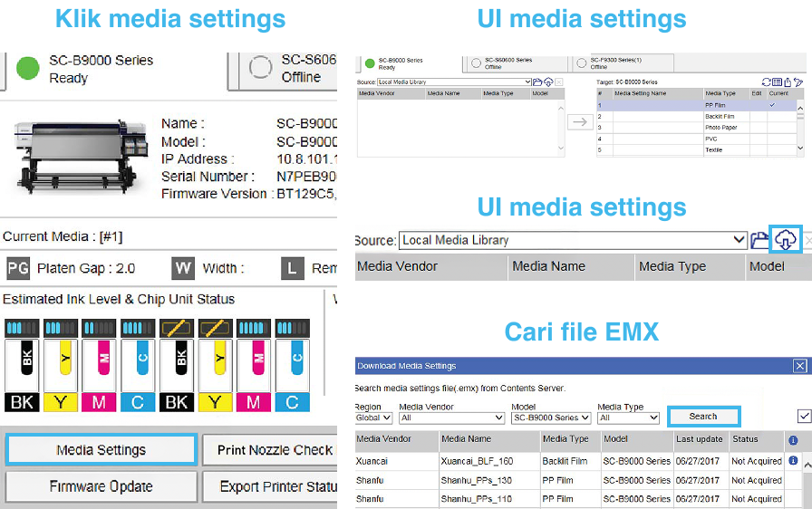Open folder icon in small media settings panel
The height and width of the screenshot is (509, 812).
point(537,82)
